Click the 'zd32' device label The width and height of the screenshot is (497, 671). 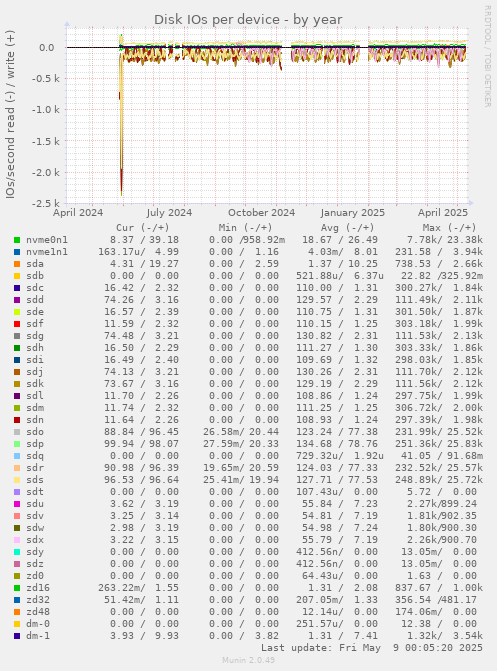tap(38, 600)
